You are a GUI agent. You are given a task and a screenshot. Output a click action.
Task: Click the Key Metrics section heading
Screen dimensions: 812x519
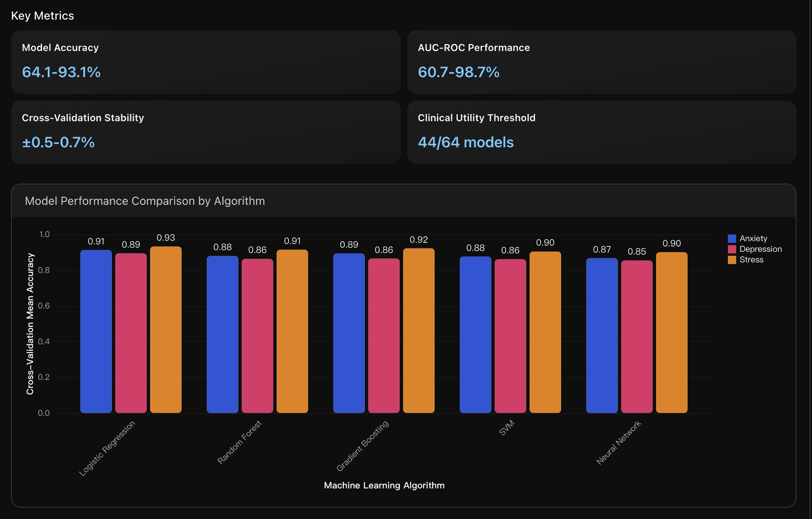click(42, 16)
